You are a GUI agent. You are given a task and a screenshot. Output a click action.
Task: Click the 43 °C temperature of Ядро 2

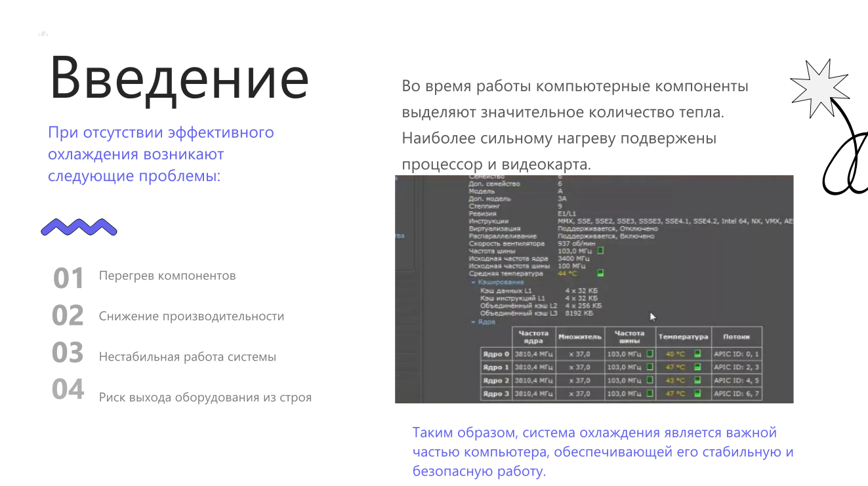[x=675, y=380]
